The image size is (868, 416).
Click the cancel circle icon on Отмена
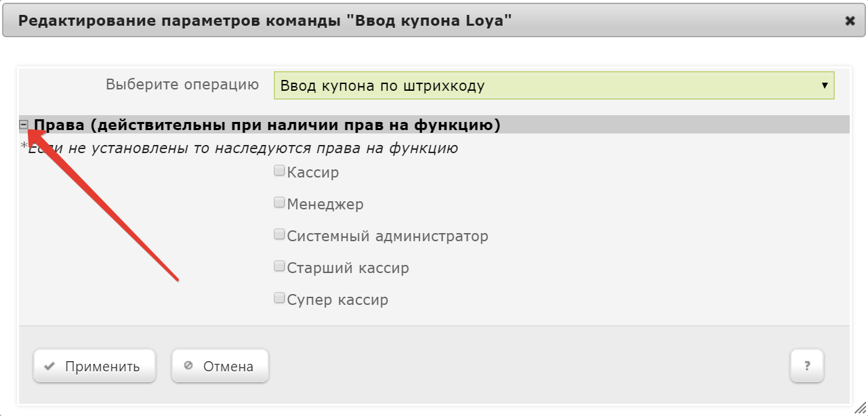pos(188,366)
